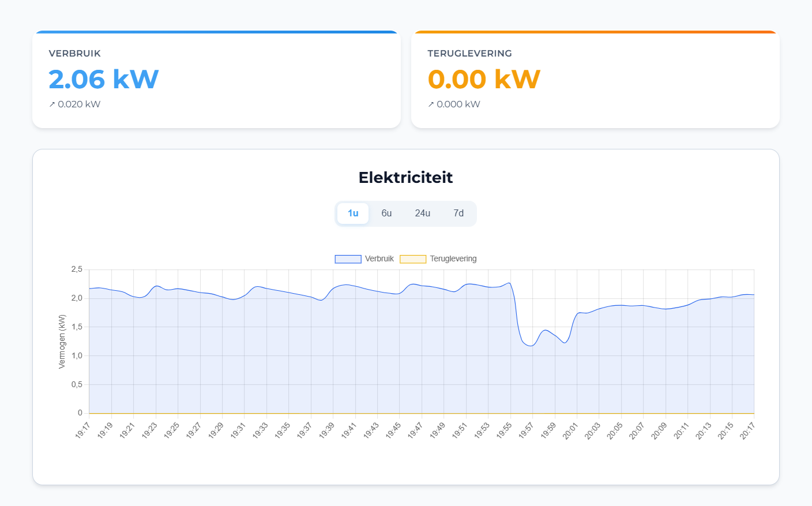Select the currently active 1u option
Viewport: 812px width, 506px height.
[x=352, y=213]
